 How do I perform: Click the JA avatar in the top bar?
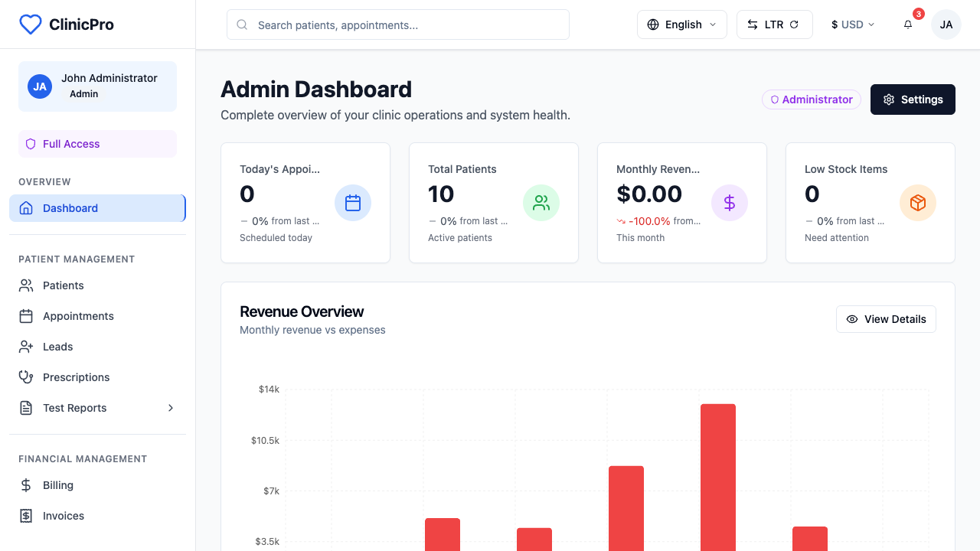(x=946, y=24)
